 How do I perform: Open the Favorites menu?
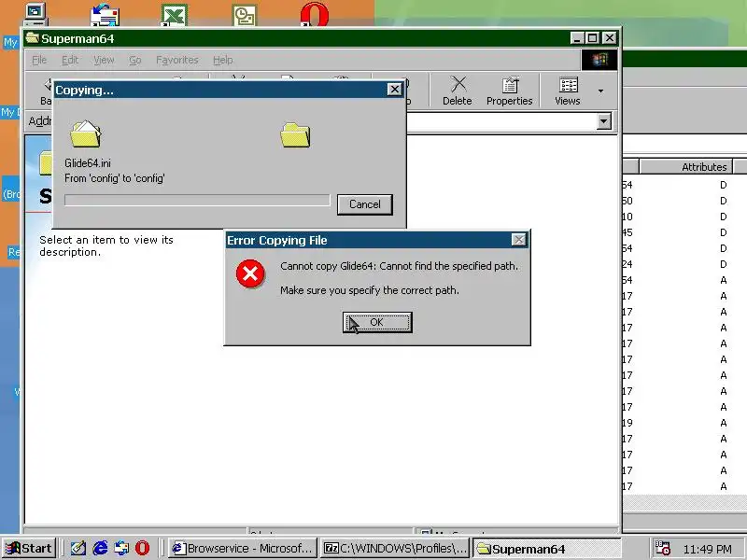[x=177, y=60]
